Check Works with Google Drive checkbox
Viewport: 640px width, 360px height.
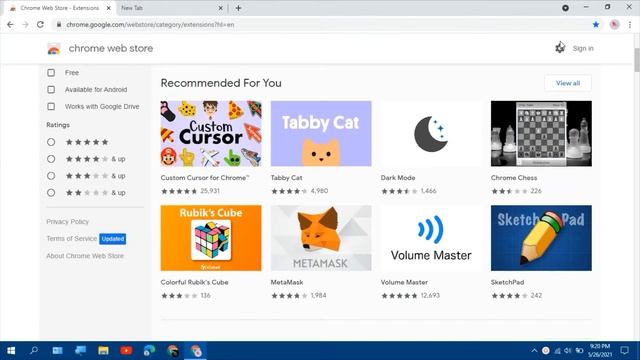[51, 107]
